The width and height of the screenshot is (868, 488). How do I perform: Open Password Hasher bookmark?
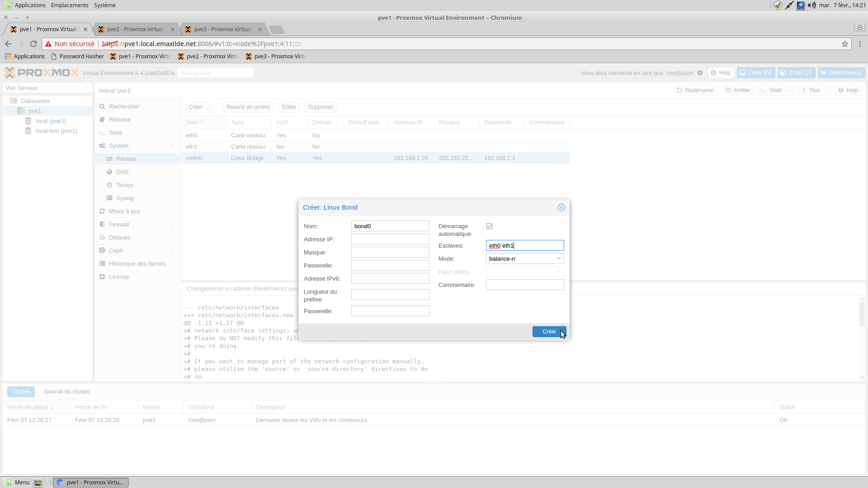pos(77,56)
